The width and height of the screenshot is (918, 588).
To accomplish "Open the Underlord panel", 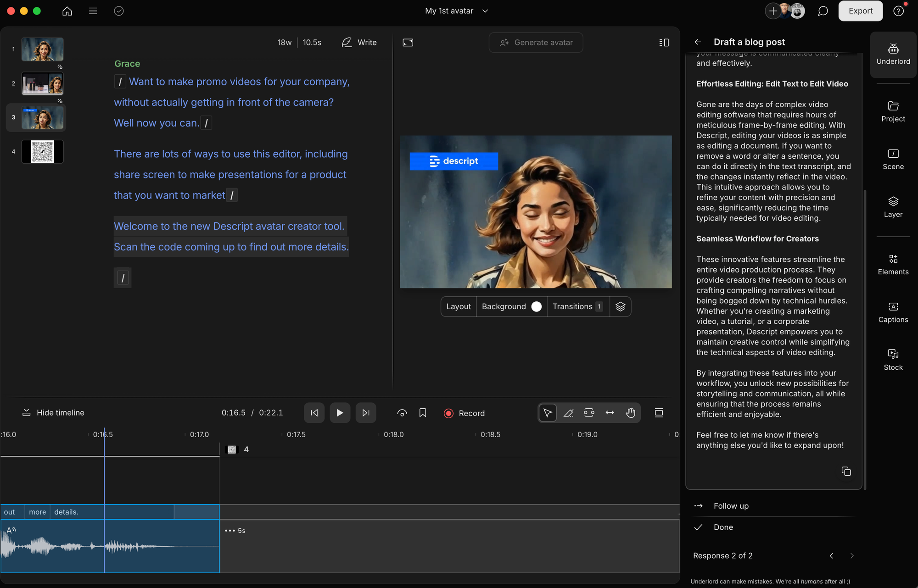I will (893, 54).
